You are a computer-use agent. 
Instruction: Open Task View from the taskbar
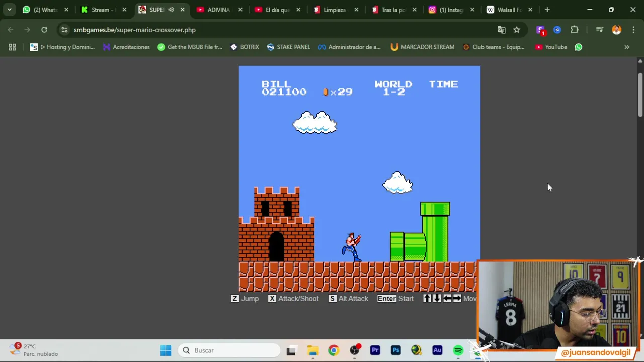tap(291, 350)
